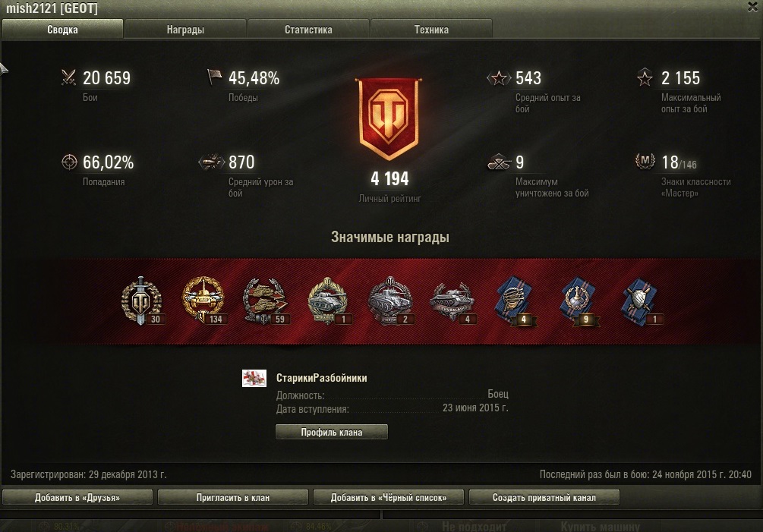Click Создать приватный канал button
Image resolution: width=763 pixels, height=532 pixels.
click(544, 498)
